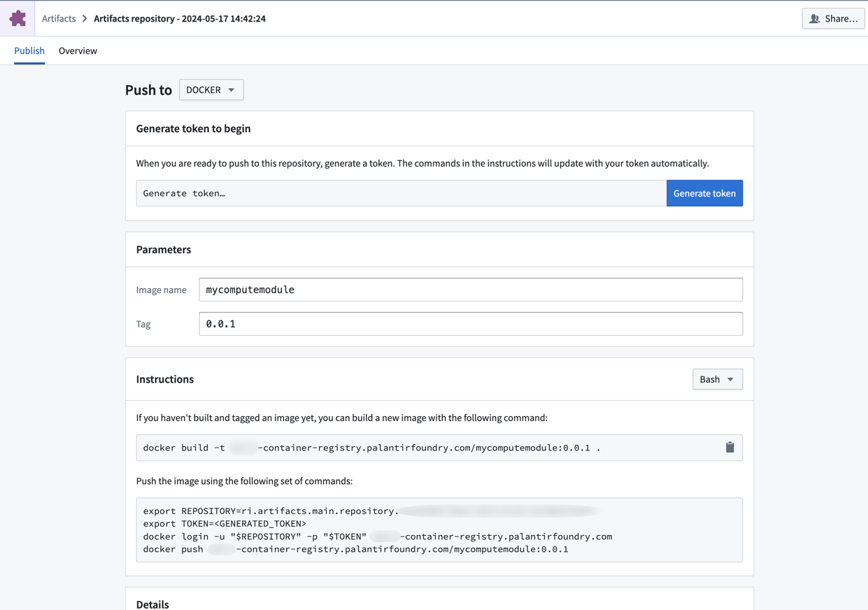868x610 pixels.
Task: Click the Push to heading text
Action: click(x=148, y=90)
